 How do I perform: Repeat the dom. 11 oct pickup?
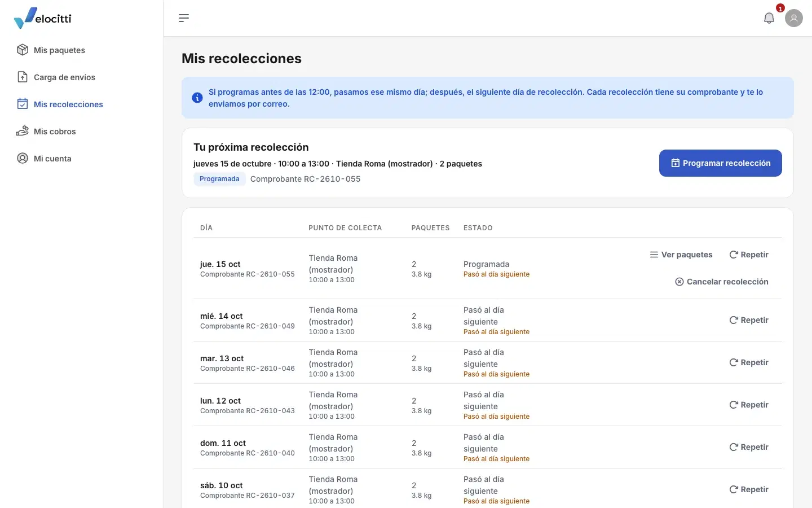[749, 447]
